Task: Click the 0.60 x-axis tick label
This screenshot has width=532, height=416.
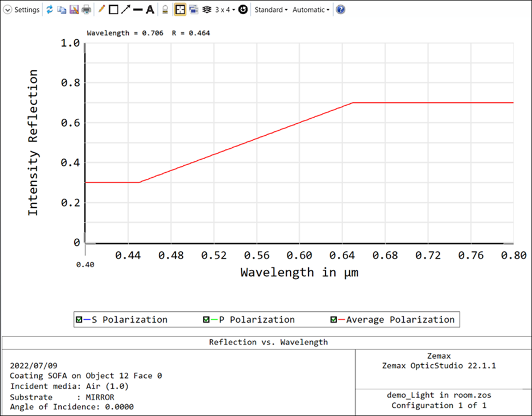Action: coord(299,255)
